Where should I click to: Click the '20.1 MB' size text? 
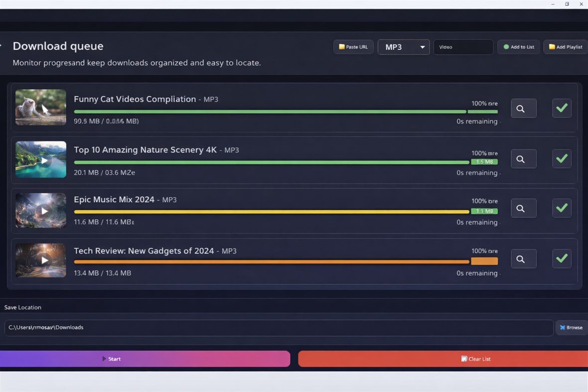[86, 173]
